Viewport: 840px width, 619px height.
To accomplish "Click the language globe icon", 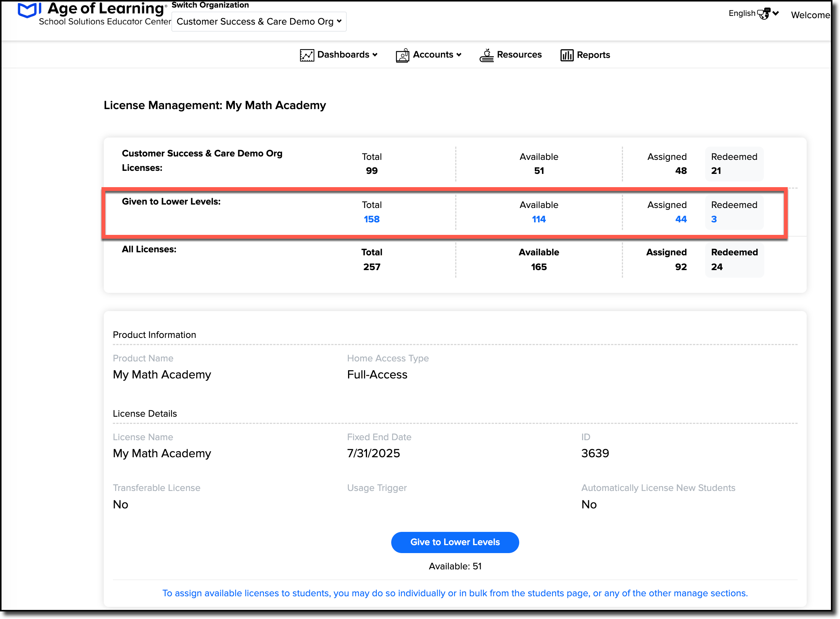I will click(763, 14).
